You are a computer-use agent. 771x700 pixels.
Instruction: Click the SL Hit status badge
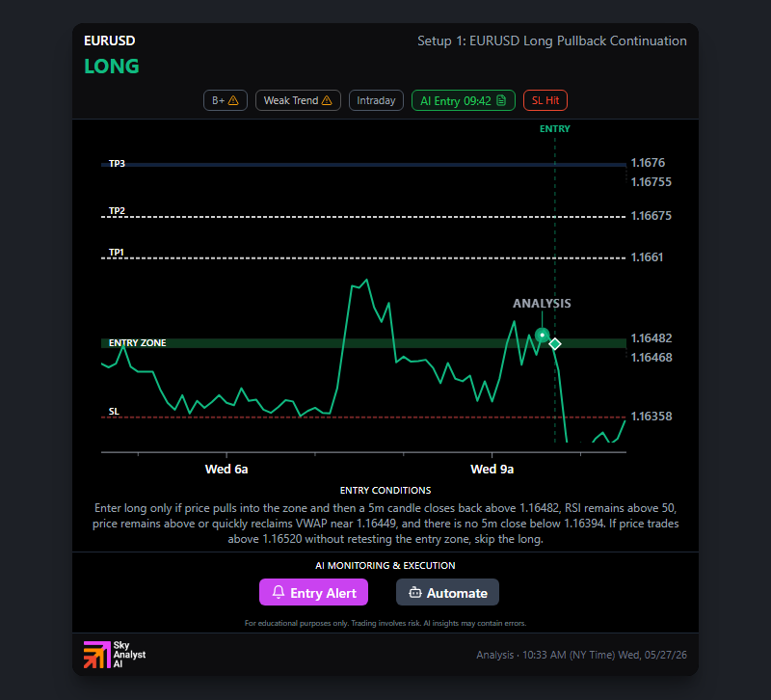coord(545,100)
